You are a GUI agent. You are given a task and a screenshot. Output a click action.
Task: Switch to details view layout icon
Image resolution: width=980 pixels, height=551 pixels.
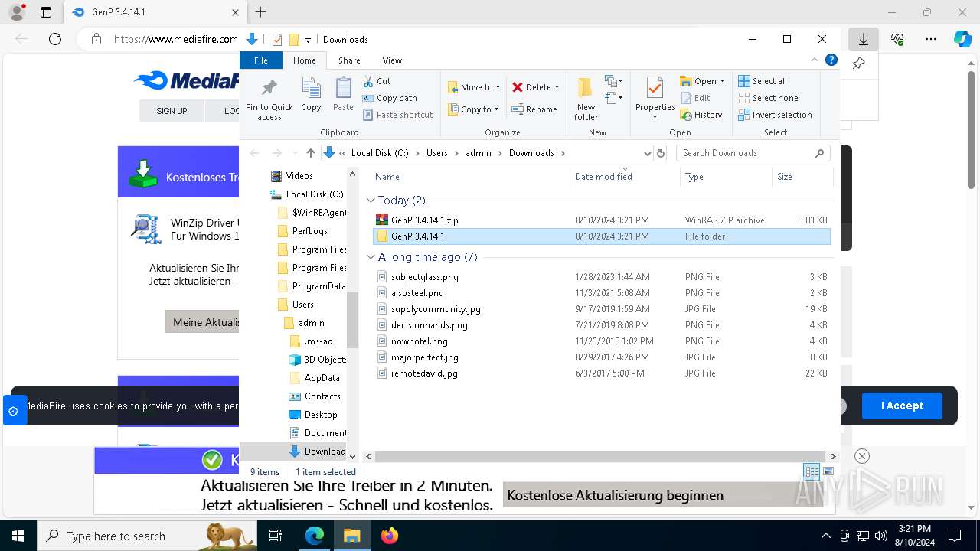[x=812, y=471]
